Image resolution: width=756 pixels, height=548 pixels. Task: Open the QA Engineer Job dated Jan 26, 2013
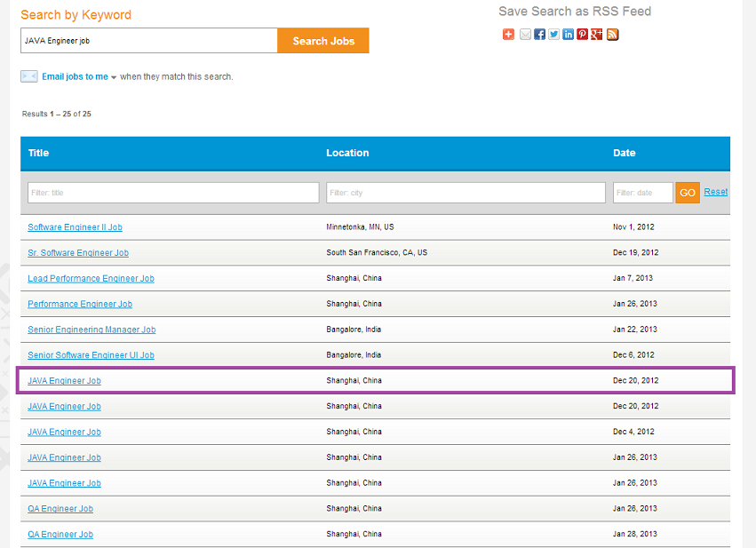60,509
